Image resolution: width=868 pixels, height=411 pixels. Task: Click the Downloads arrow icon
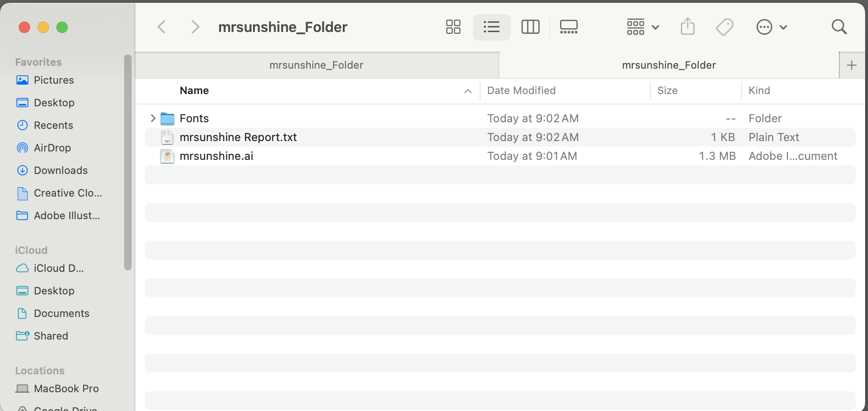(x=22, y=170)
